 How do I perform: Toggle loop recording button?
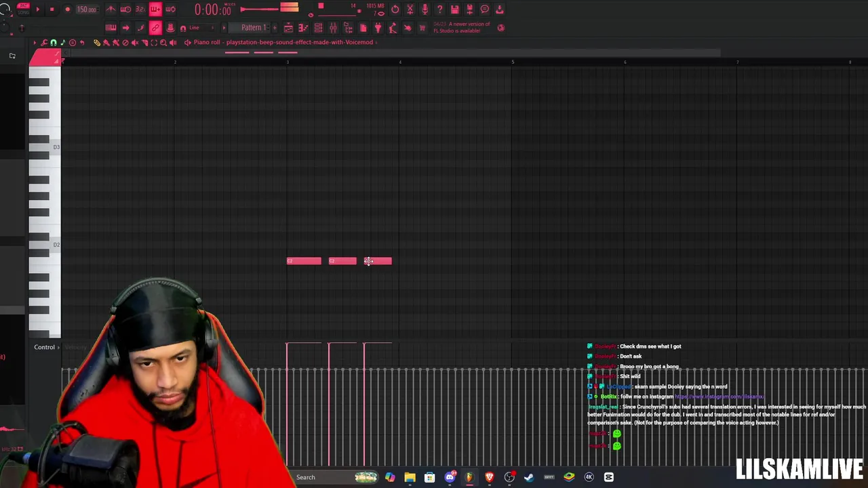click(170, 9)
